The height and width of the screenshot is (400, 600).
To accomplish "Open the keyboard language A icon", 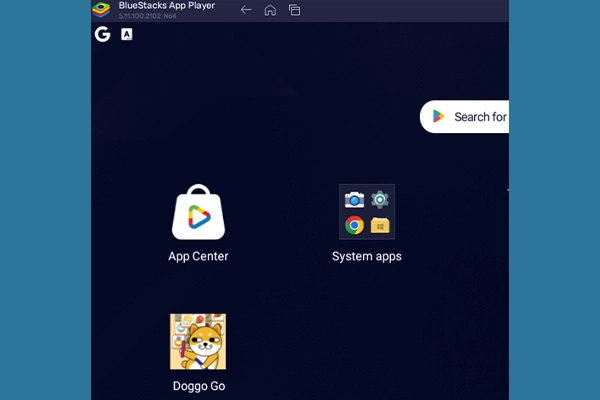I will click(x=127, y=34).
